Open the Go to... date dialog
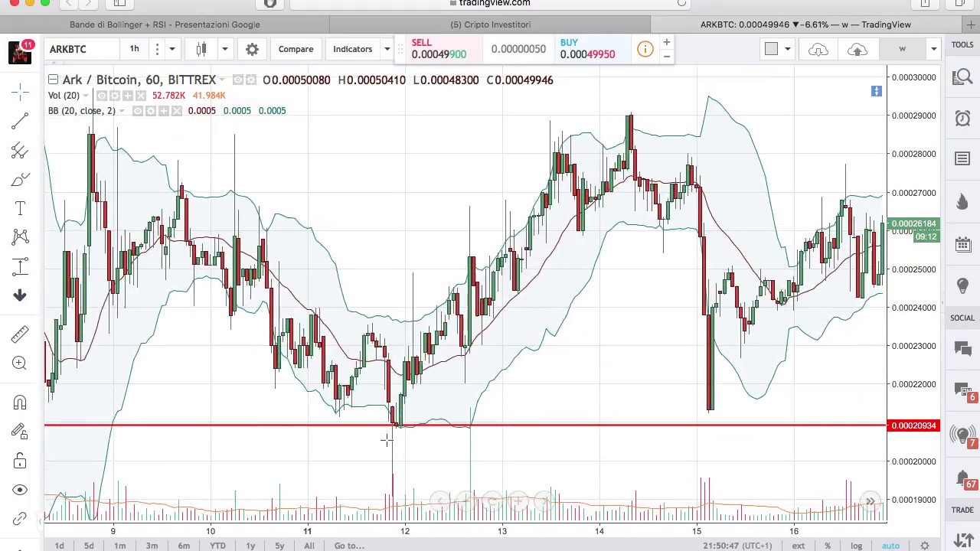The height and width of the screenshot is (551, 980). [x=349, y=546]
